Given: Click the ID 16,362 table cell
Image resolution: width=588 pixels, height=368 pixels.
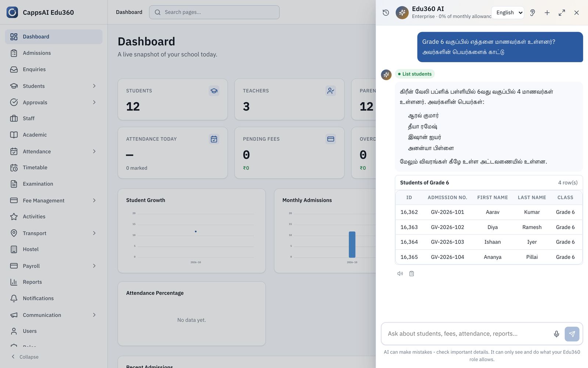Looking at the screenshot, I should (x=409, y=212).
